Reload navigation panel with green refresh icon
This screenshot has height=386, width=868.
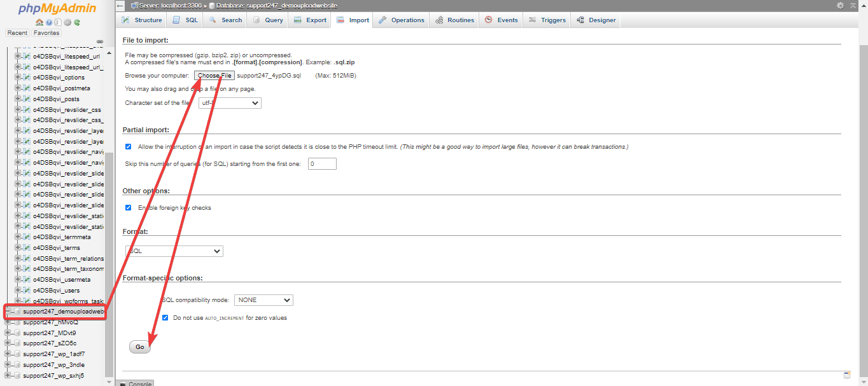(77, 22)
